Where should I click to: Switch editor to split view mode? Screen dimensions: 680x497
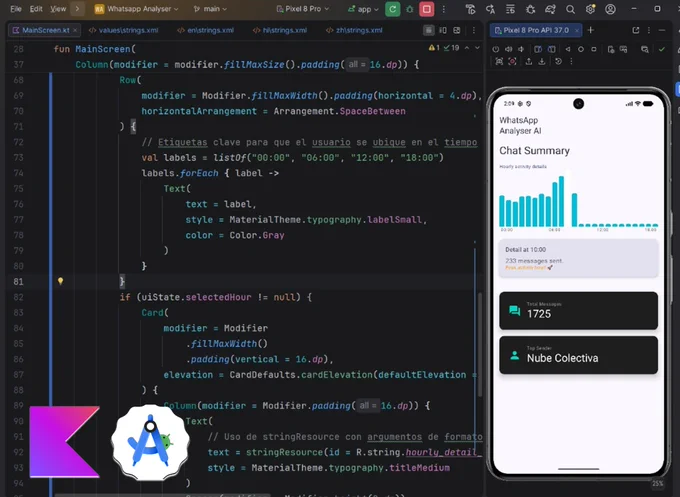(443, 30)
